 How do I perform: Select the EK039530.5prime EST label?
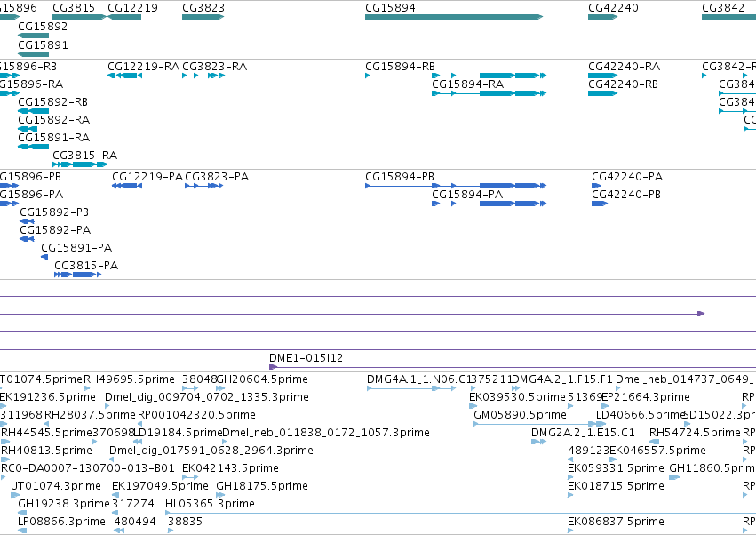pos(517,397)
